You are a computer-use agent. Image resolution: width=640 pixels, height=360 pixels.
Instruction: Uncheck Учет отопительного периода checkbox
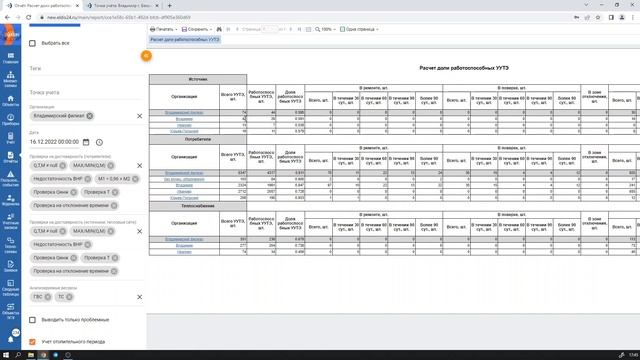click(x=32, y=342)
